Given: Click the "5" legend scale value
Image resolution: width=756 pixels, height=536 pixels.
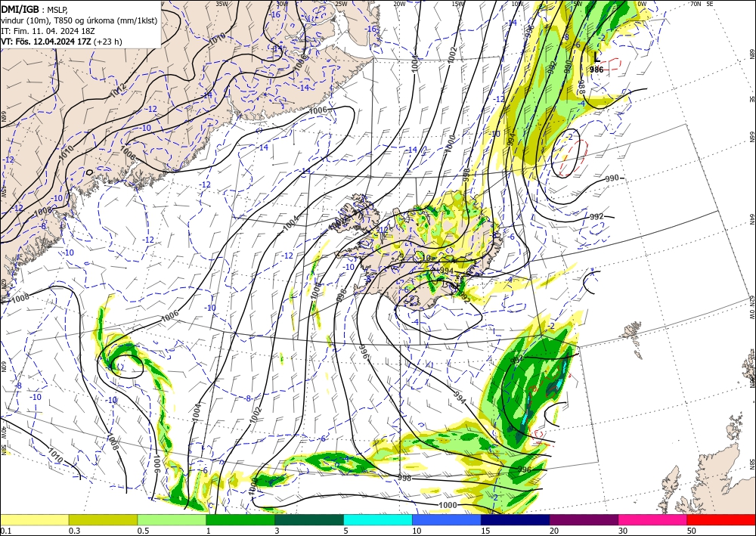Looking at the screenshot, I should point(346,531).
